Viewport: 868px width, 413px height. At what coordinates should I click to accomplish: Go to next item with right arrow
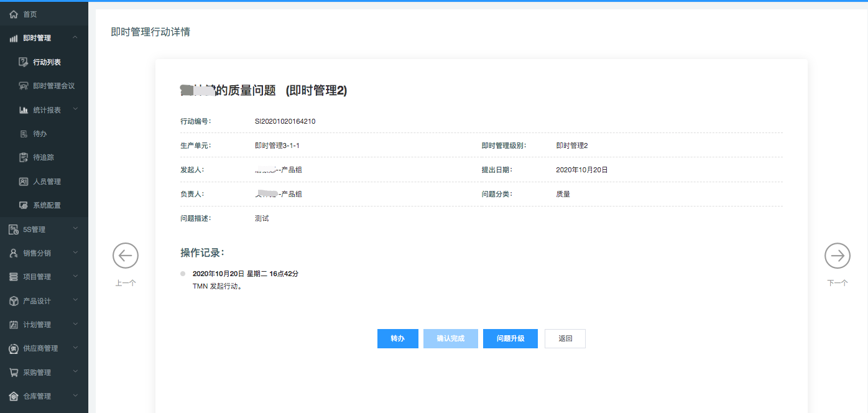(x=837, y=256)
